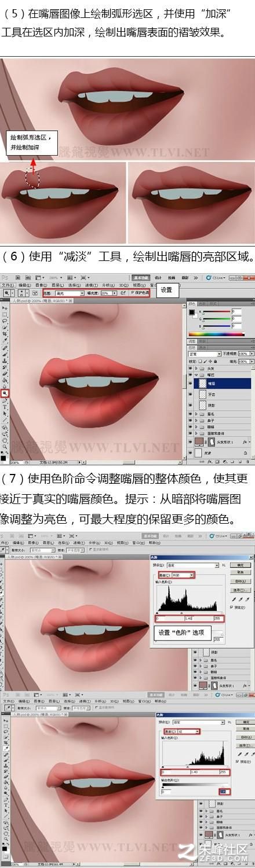Click the 自动 button in RGB Levels dialog
This screenshot has width=255, height=868.
click(239, 580)
